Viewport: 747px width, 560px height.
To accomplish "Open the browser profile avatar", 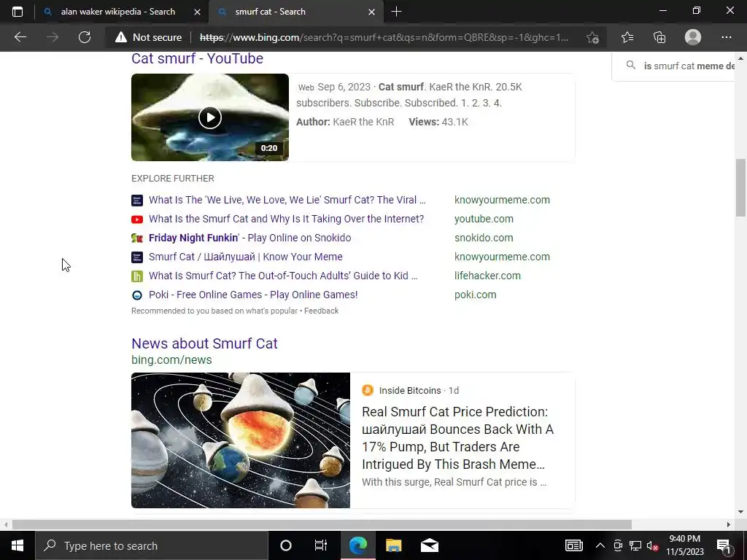I will point(693,37).
